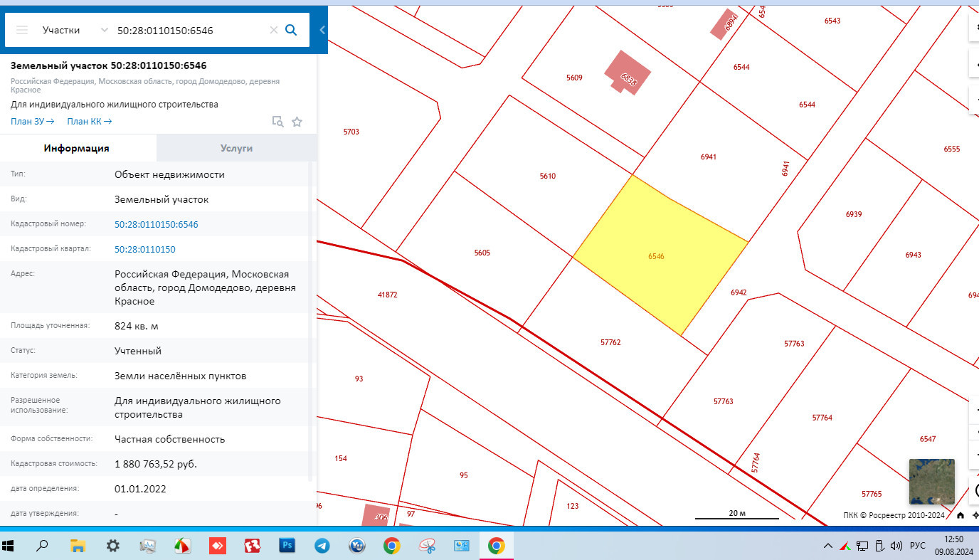Click the find-on-map icon beside the star
The height and width of the screenshot is (560, 979).
coord(278,122)
